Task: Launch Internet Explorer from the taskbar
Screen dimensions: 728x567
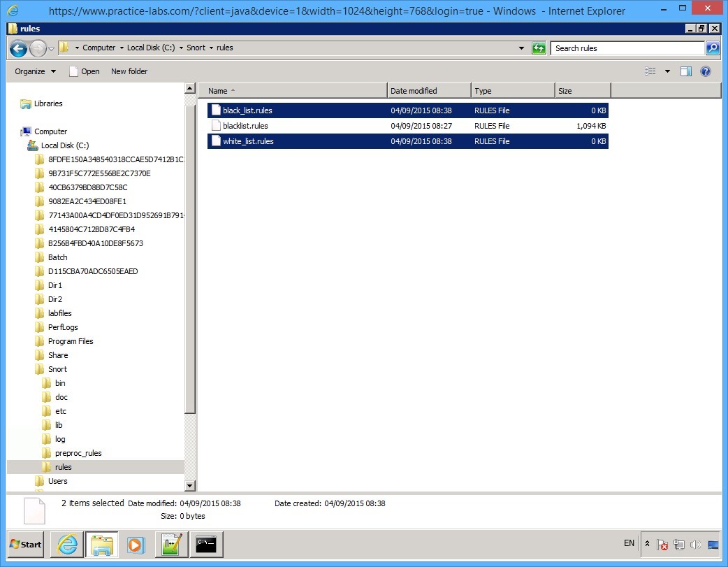Action: (66, 545)
